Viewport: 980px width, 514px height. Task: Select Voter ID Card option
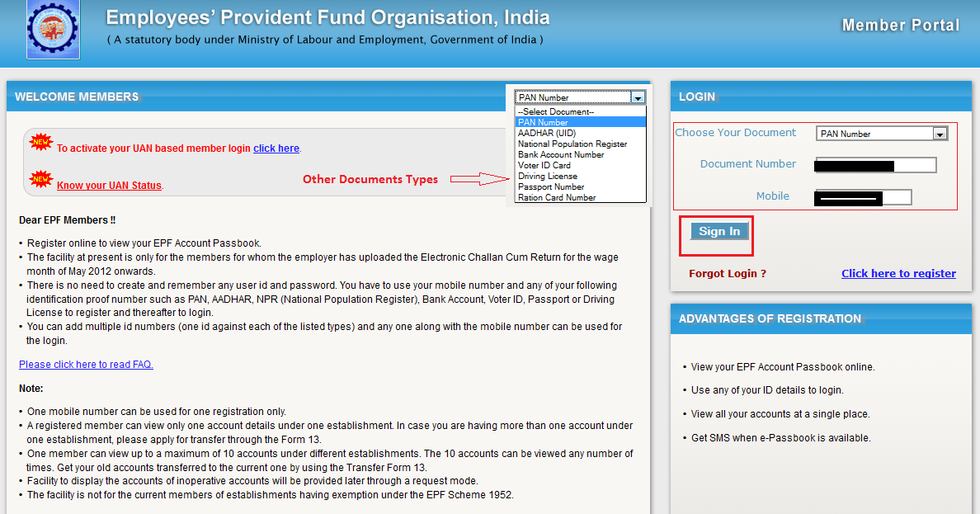coord(544,165)
